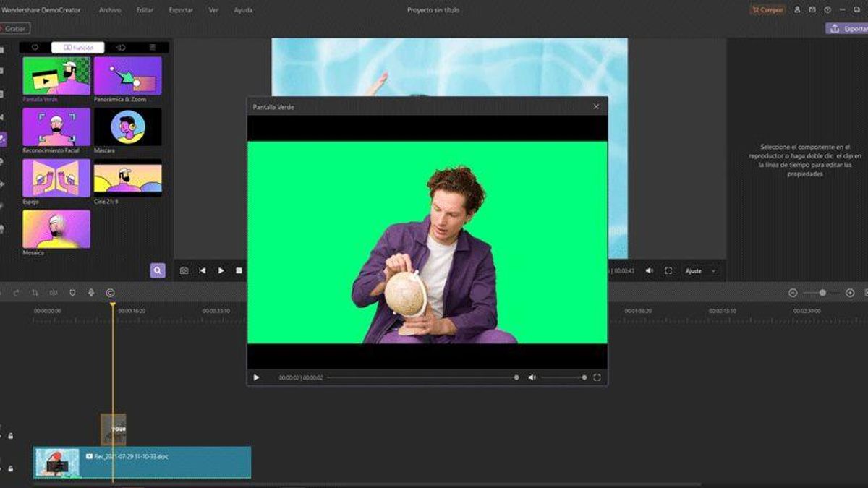This screenshot has height=488, width=868.
Task: Select the Mosaico effect thumbnail
Action: pyautogui.click(x=56, y=229)
